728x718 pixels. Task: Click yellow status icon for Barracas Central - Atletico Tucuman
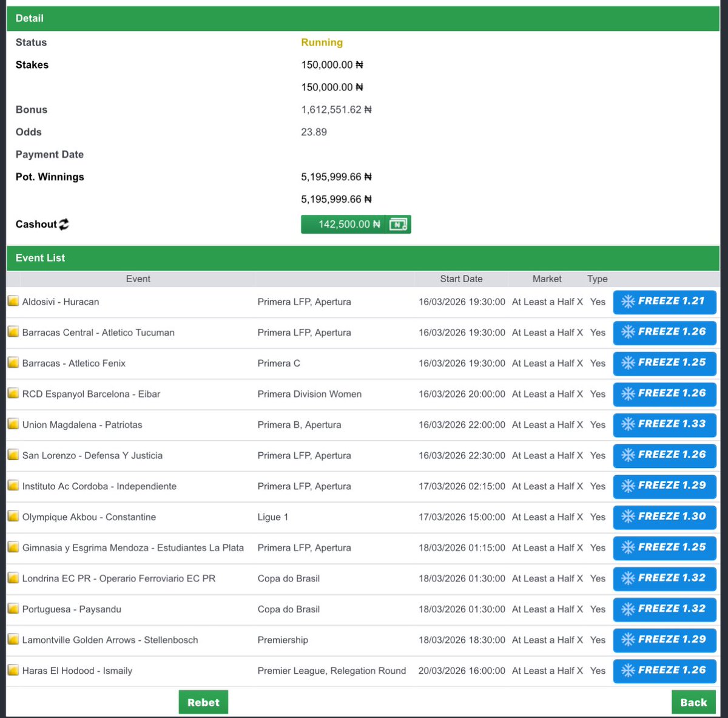point(13,332)
